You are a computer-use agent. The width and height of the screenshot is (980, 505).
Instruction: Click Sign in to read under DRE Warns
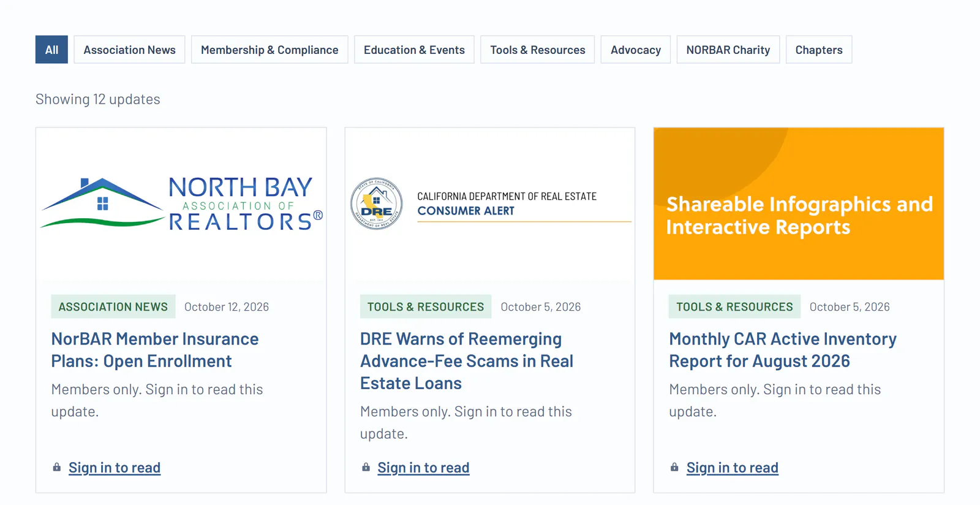pos(423,468)
